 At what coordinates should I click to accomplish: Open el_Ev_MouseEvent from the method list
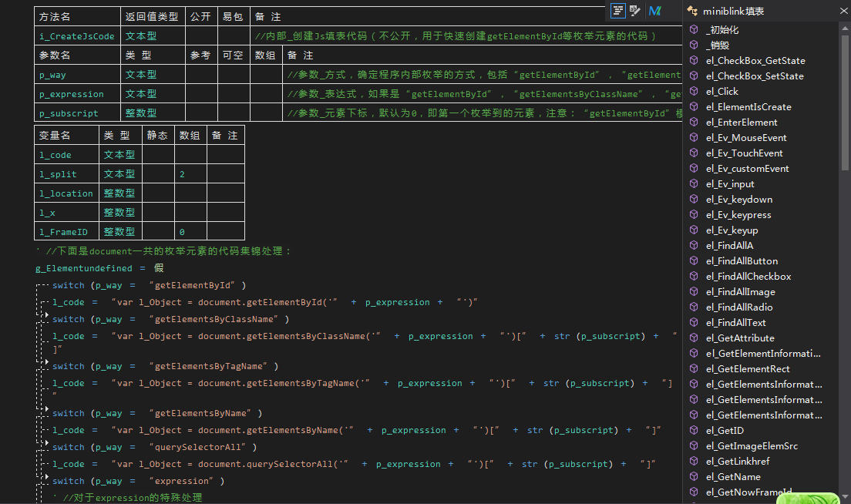pyautogui.click(x=746, y=137)
